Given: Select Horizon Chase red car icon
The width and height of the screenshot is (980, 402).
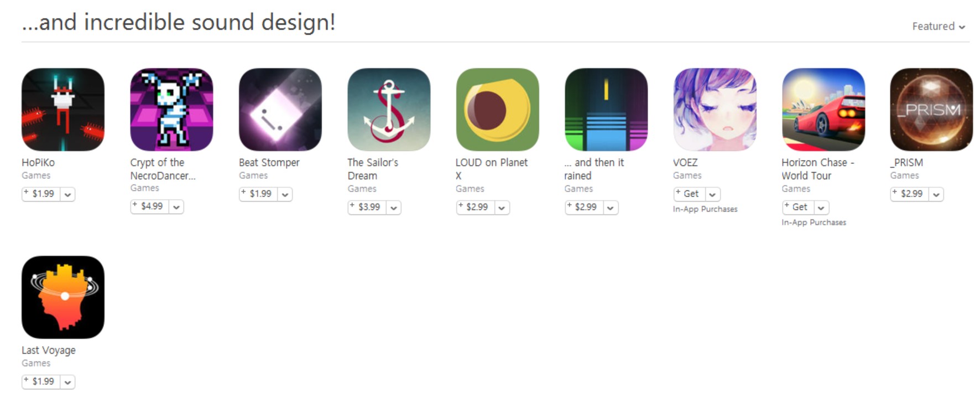Looking at the screenshot, I should pyautogui.click(x=823, y=110).
